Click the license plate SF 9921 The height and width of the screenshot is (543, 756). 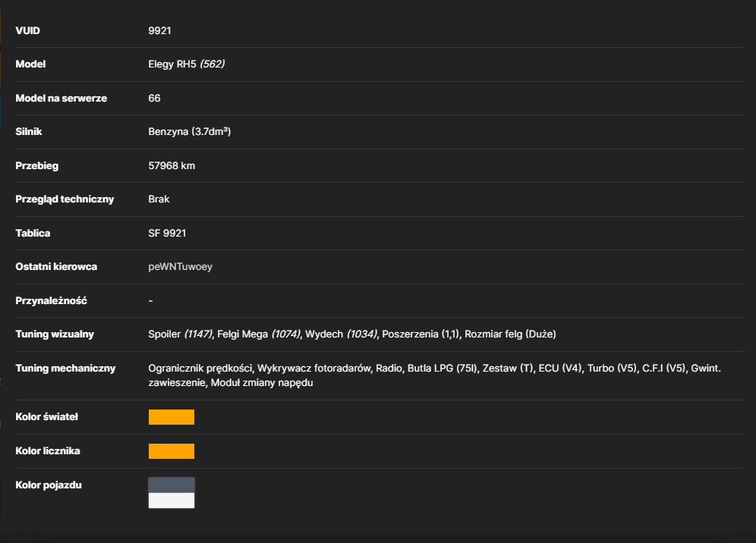click(167, 233)
